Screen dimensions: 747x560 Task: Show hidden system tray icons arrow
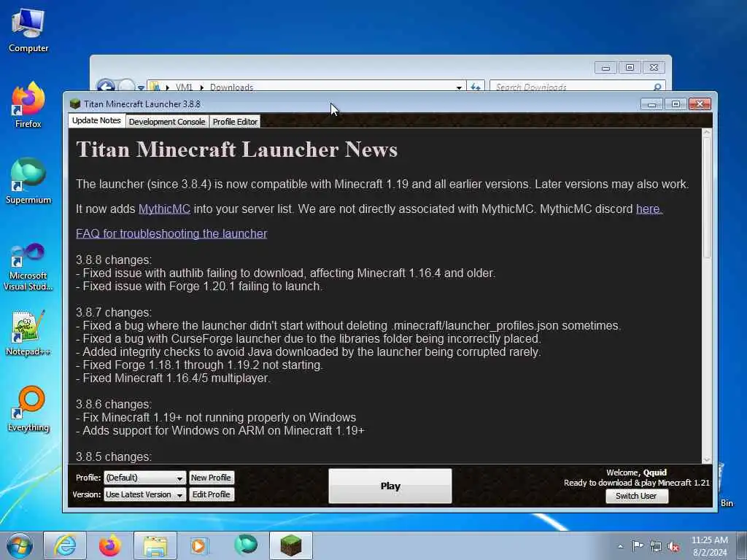tap(620, 546)
